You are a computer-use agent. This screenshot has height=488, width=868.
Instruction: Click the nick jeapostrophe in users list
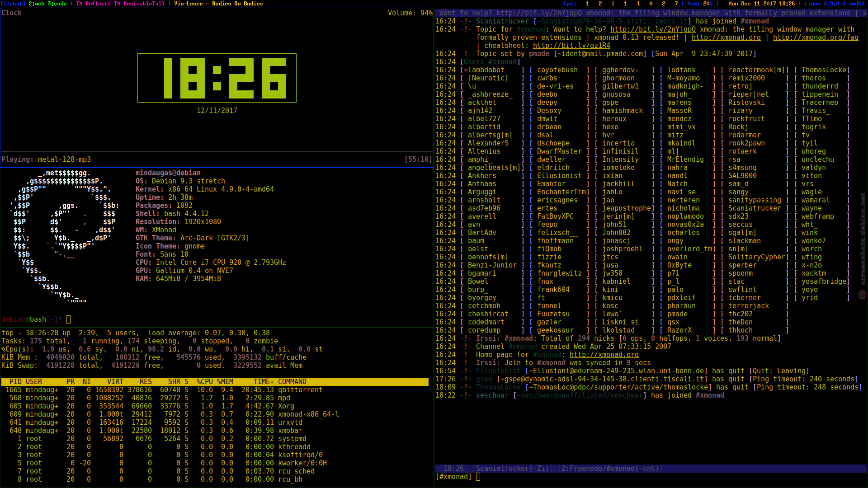tap(627, 208)
